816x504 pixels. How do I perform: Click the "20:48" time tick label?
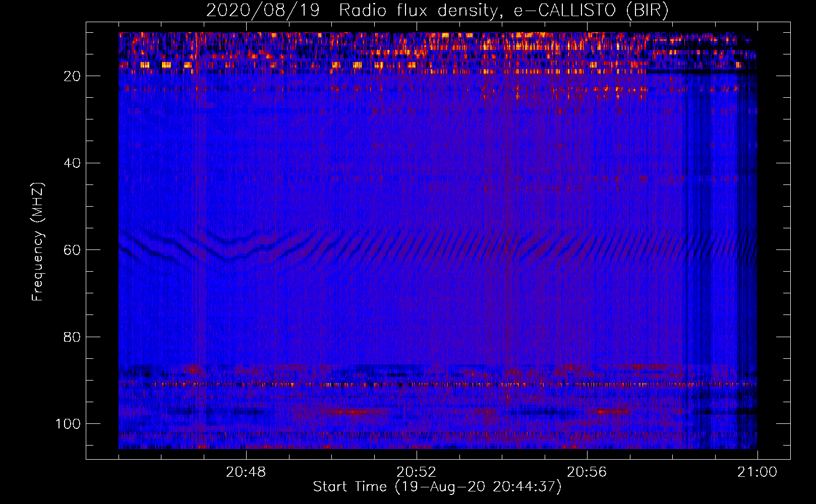pos(246,472)
